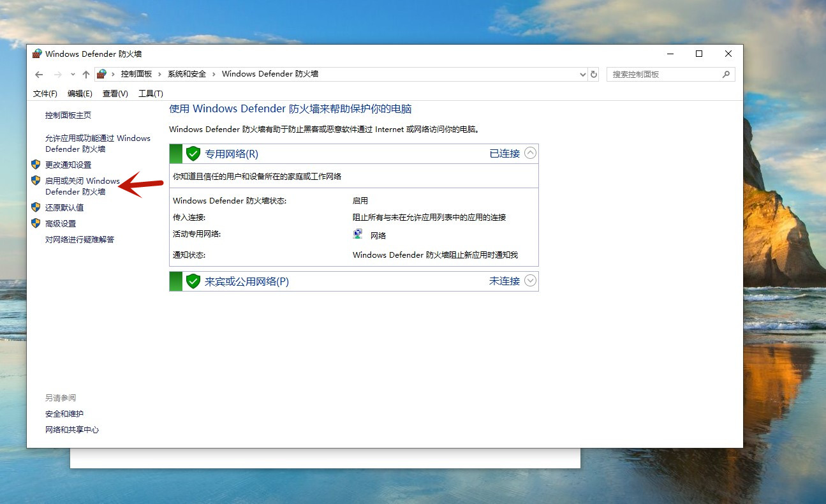The width and height of the screenshot is (826, 504).
Task: Click 还原默认值 link
Action: 64,207
